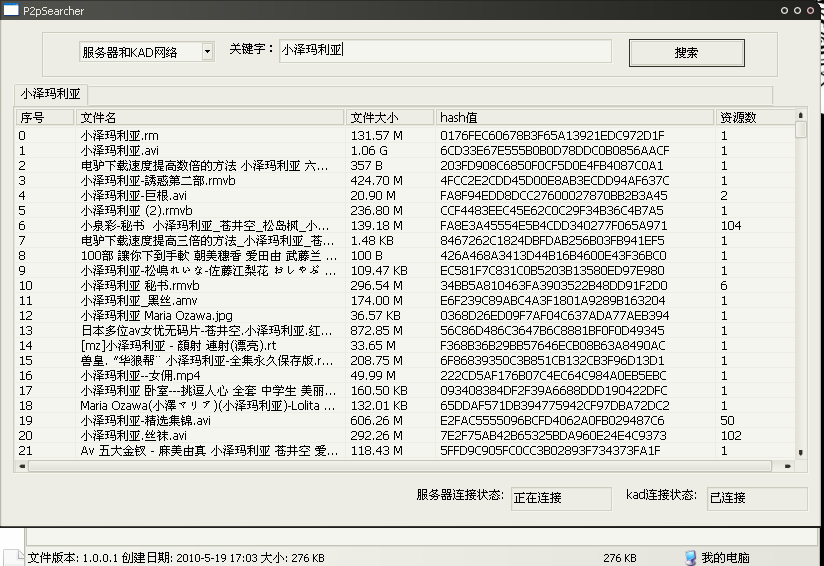Click hash beginning 222CD5AF176B
This screenshot has width=824, height=566.
(553, 376)
